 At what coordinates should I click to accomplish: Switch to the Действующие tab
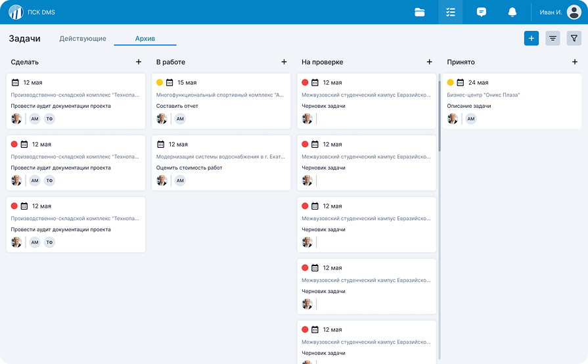[x=83, y=39]
